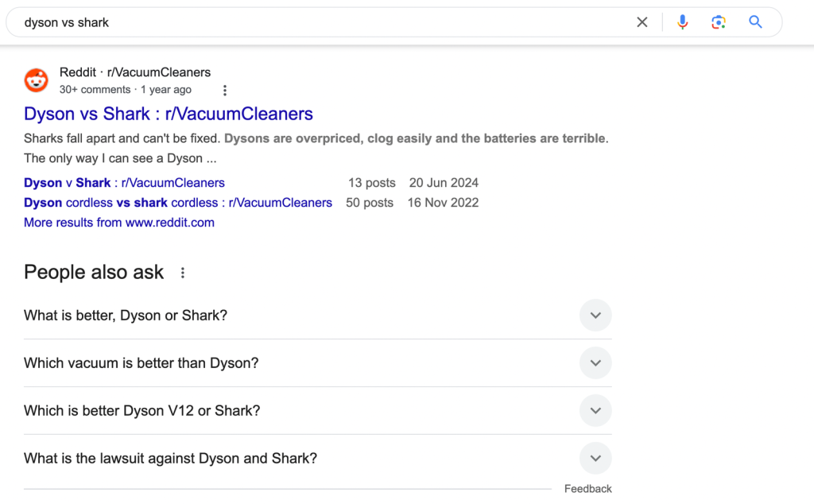Expand 'Which vacuum is better than Dyson?'
This screenshot has height=504, width=814.
pos(595,363)
